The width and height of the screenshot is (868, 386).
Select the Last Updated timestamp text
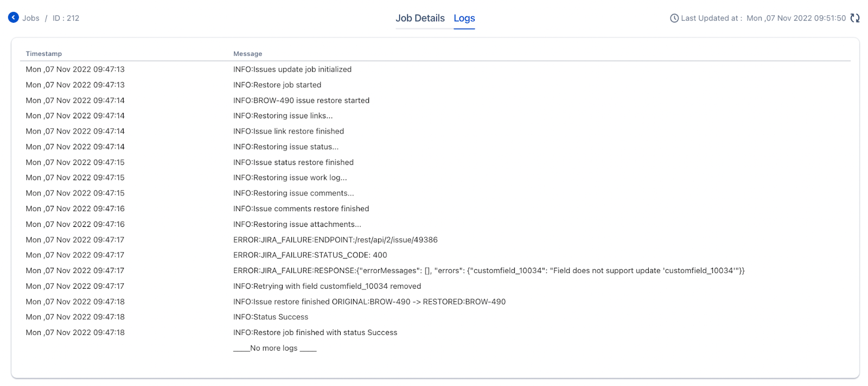click(796, 18)
